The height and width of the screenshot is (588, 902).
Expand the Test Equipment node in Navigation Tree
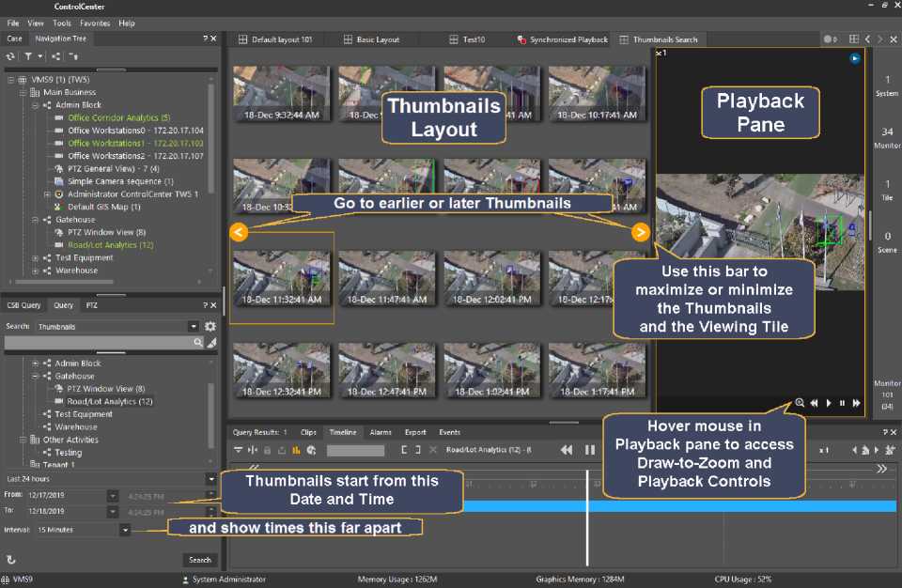[35, 258]
